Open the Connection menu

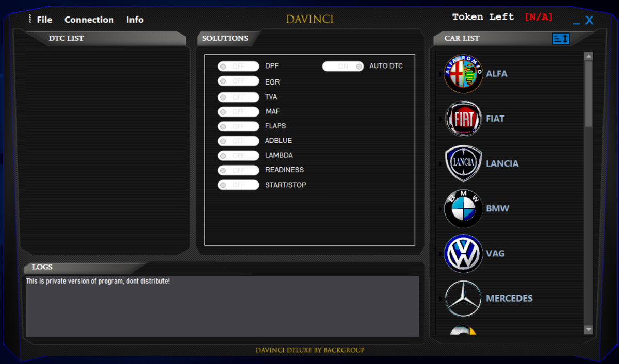pyautogui.click(x=89, y=20)
